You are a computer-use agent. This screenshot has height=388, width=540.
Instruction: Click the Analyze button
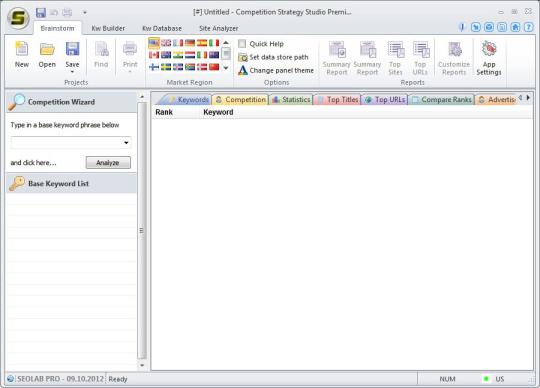point(108,162)
